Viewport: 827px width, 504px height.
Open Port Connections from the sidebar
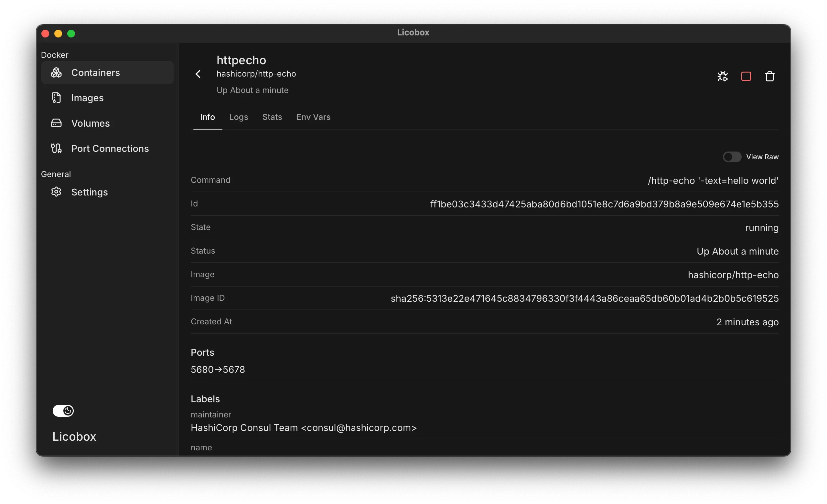tap(110, 148)
